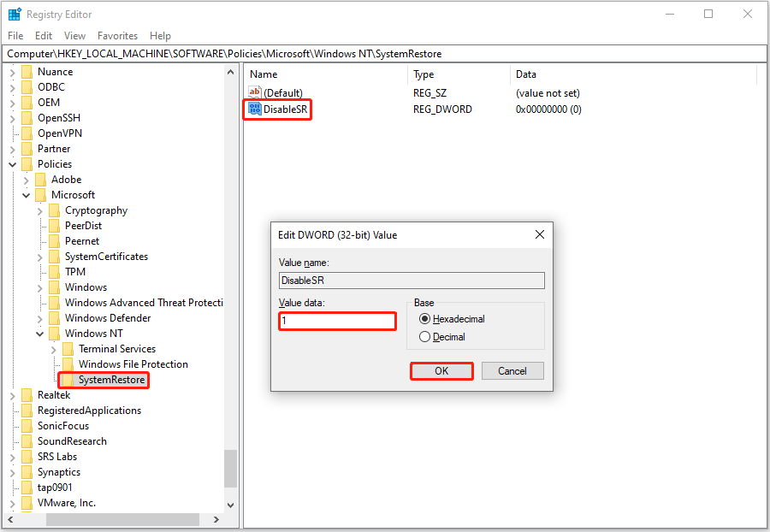The width and height of the screenshot is (770, 532).
Task: Confirm the DWORD edit with OK
Action: click(x=441, y=371)
